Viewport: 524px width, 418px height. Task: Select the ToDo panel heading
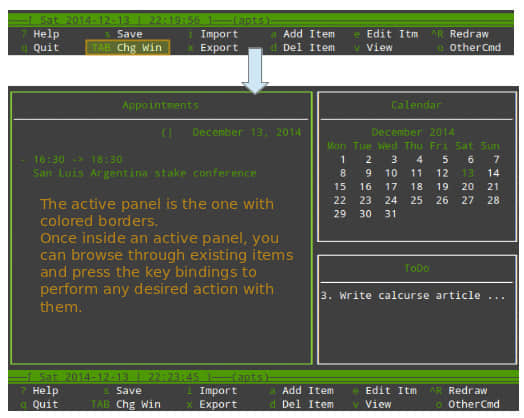pyautogui.click(x=416, y=268)
